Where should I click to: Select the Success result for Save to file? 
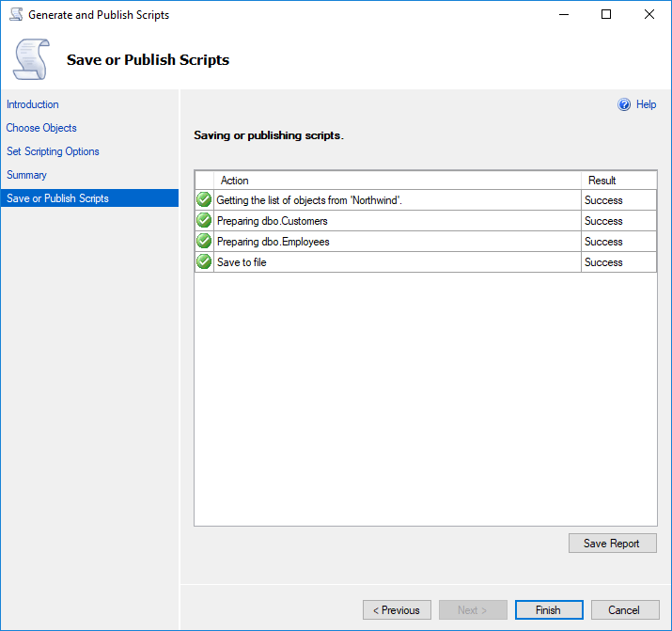point(603,262)
